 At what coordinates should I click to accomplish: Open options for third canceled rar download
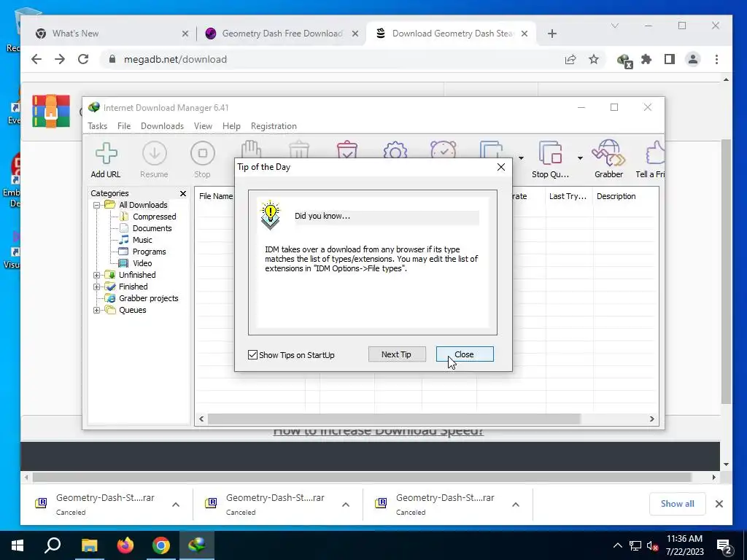coord(516,505)
